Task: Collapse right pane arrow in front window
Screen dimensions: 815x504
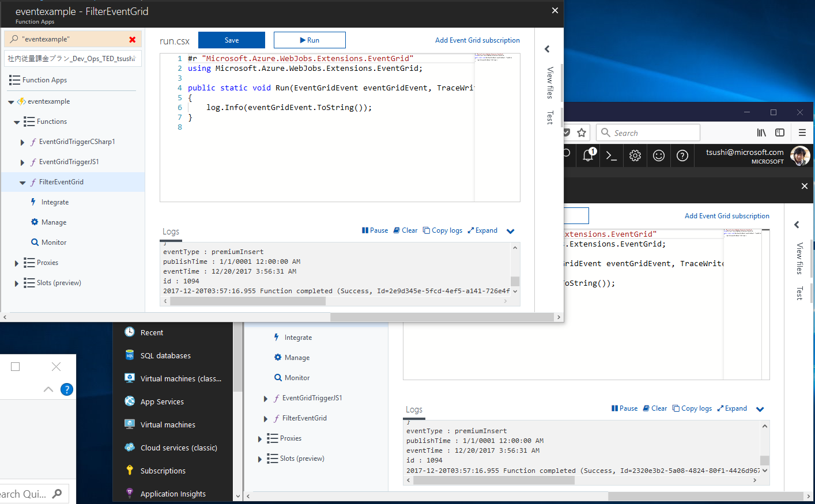Action: pyautogui.click(x=547, y=49)
